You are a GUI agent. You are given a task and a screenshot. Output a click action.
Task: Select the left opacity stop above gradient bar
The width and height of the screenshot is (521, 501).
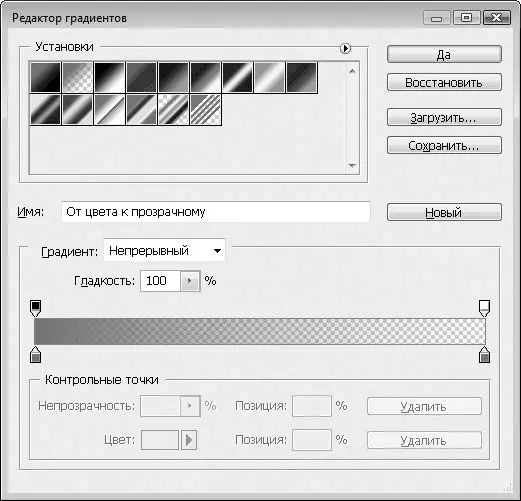(36, 308)
